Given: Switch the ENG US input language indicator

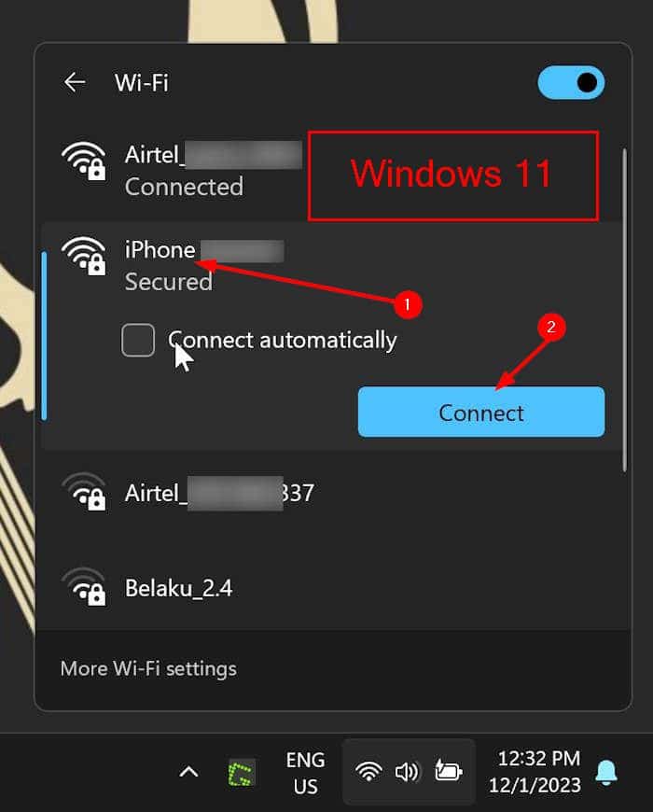Looking at the screenshot, I should pos(306,773).
